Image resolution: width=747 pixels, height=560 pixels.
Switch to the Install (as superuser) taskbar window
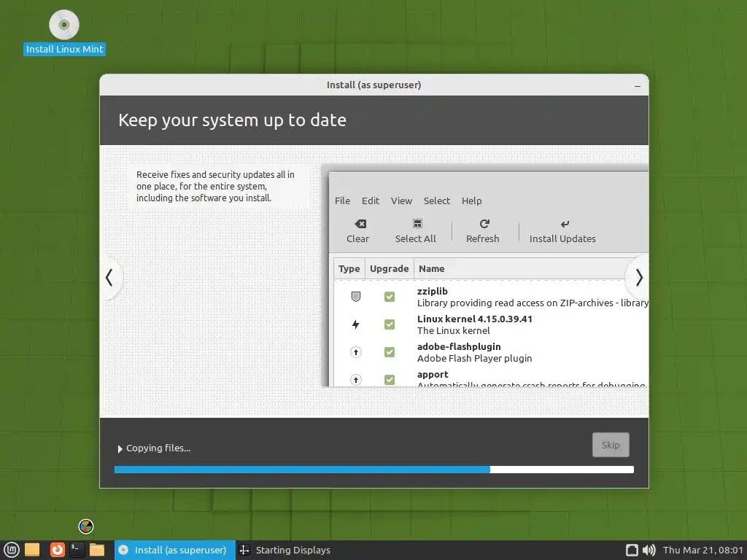click(x=174, y=550)
